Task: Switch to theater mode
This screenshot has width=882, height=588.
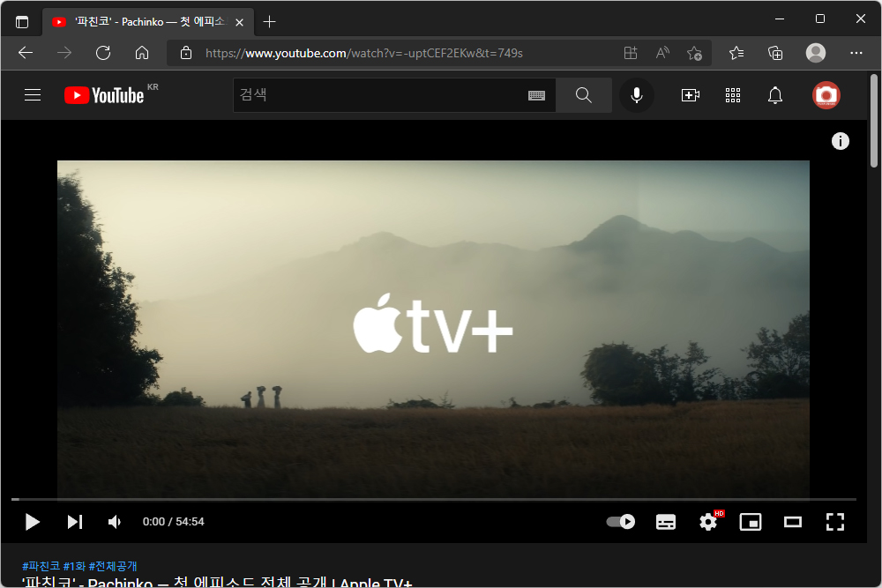Action: [x=793, y=522]
